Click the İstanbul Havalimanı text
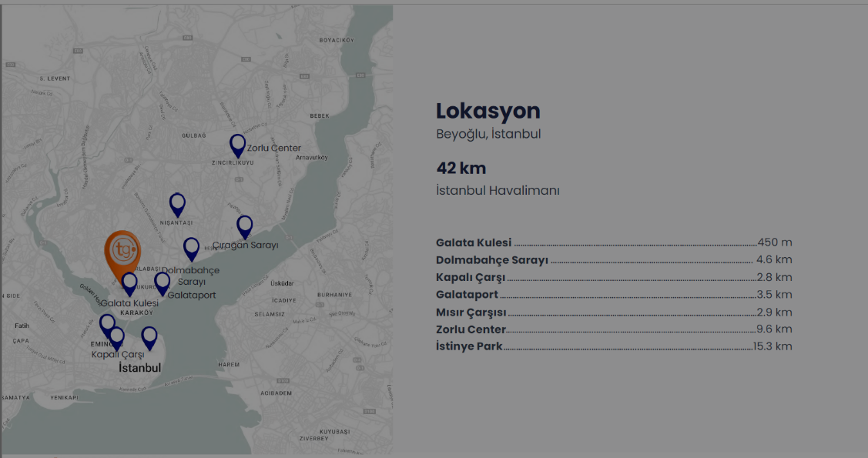Screen dimensions: 868x458 (498, 190)
